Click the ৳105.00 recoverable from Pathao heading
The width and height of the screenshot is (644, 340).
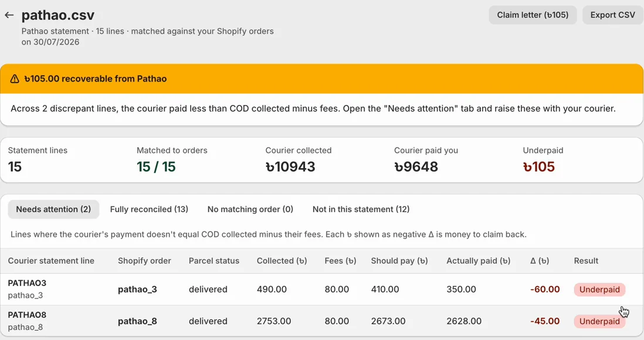click(x=95, y=79)
